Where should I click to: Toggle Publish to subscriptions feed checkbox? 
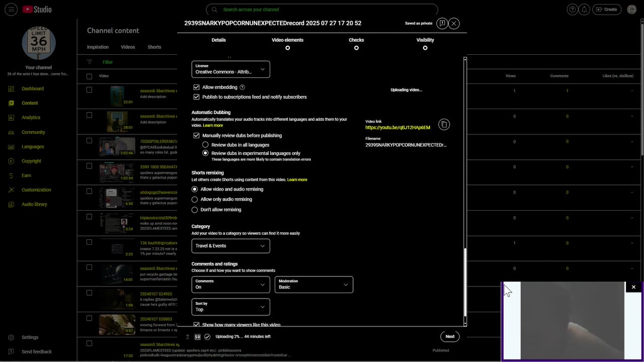point(196,97)
